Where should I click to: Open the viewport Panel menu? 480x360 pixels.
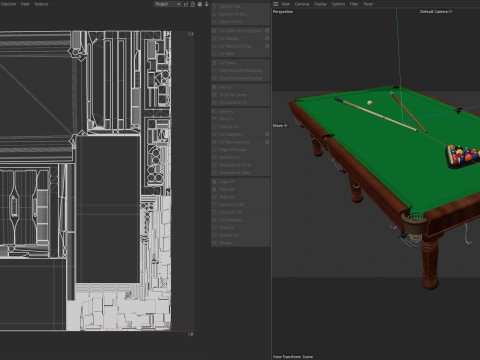point(368,4)
